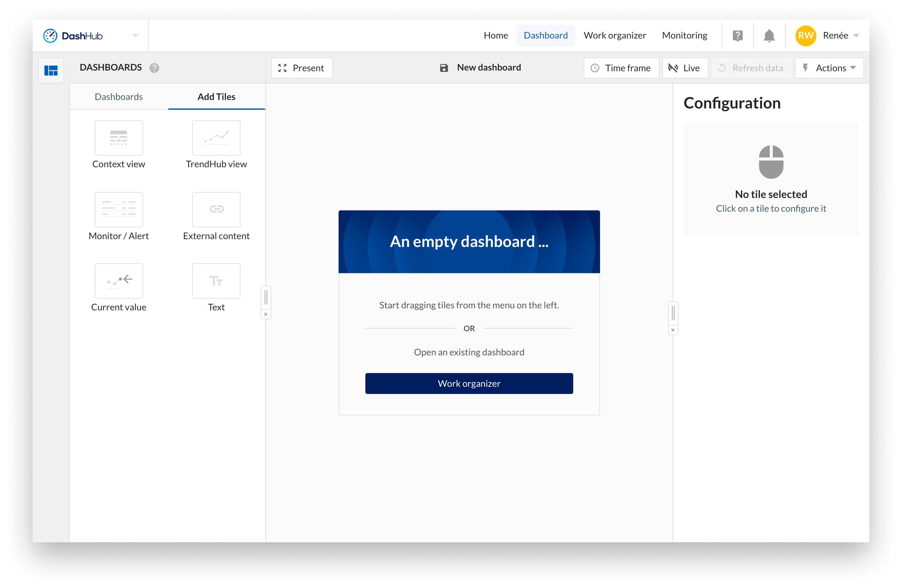Screen dimensions: 902x588
Task: Open the notifications bell
Action: [769, 36]
